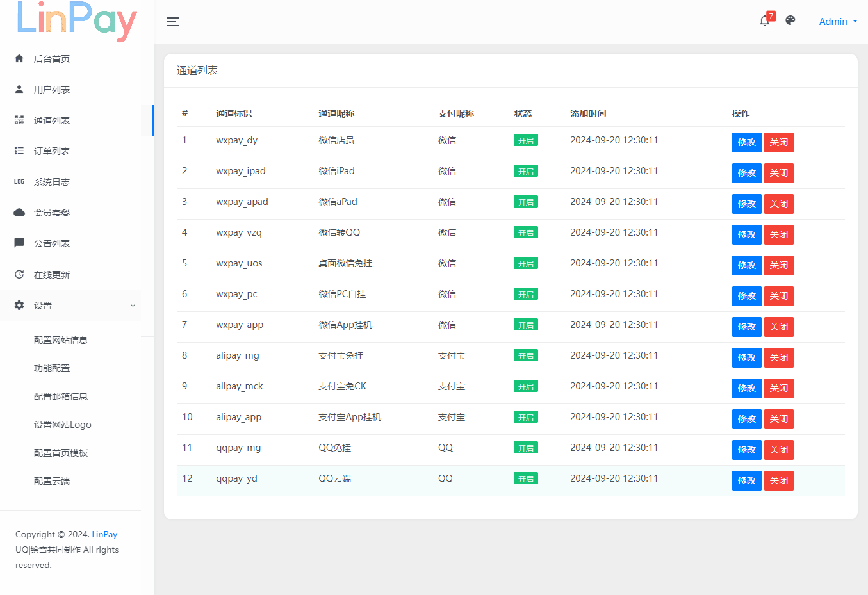868x595 pixels.
Task: Collapse the 设置 submenu chevron
Action: tap(133, 306)
